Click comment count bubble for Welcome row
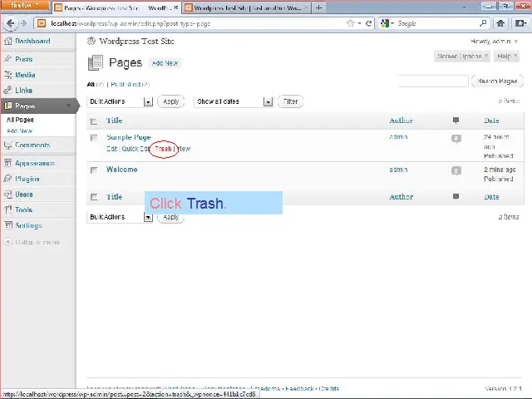The height and width of the screenshot is (399, 532). pyautogui.click(x=456, y=170)
